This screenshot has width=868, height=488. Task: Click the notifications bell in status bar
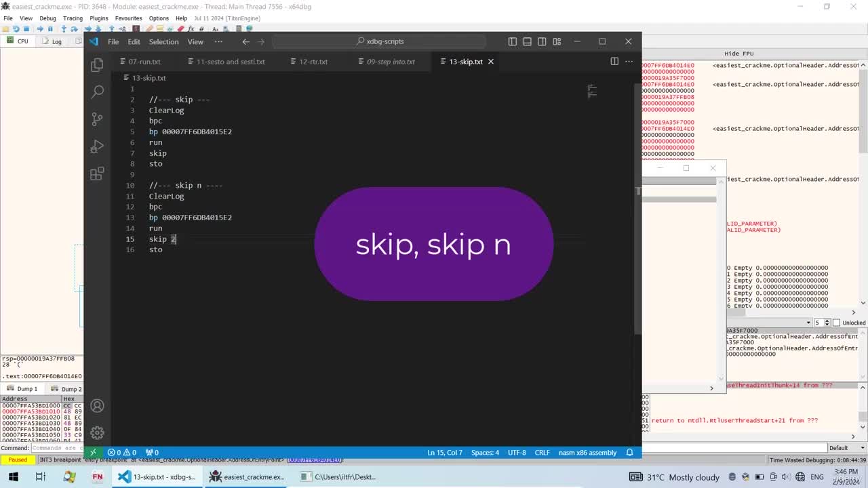coord(629,453)
